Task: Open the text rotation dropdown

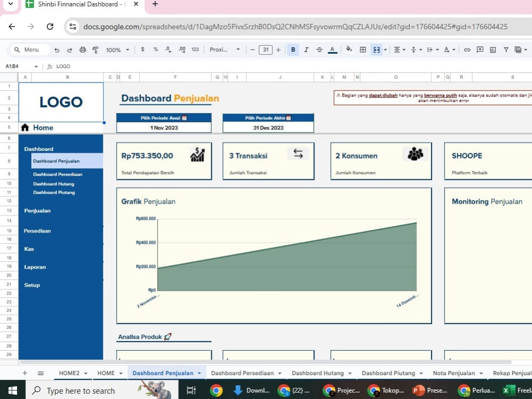Action: click(x=450, y=50)
